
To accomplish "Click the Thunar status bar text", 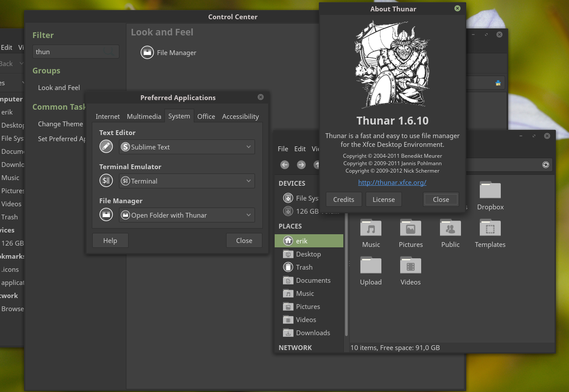I will tap(395, 348).
